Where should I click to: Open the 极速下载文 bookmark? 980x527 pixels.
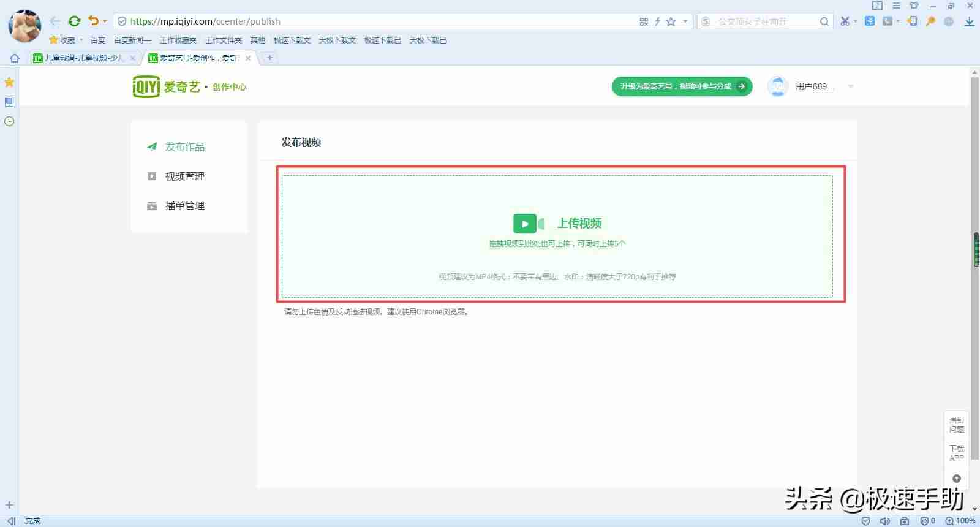tap(292, 40)
